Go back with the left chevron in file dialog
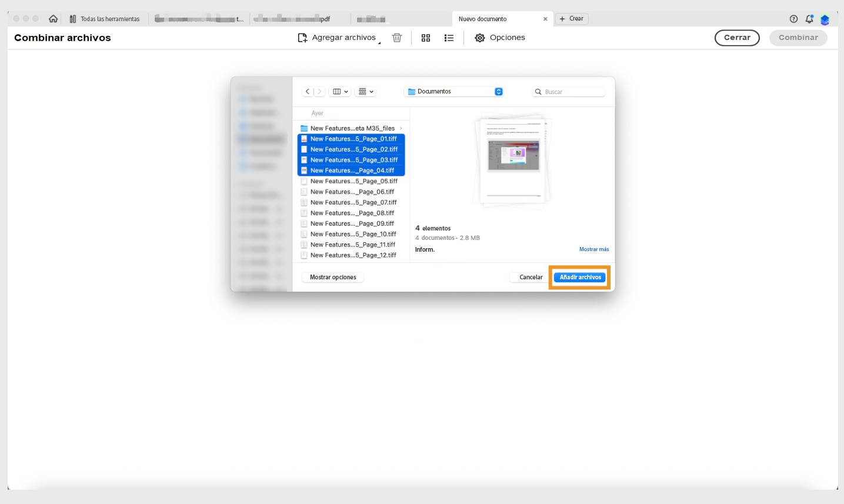The image size is (844, 504). [x=308, y=92]
